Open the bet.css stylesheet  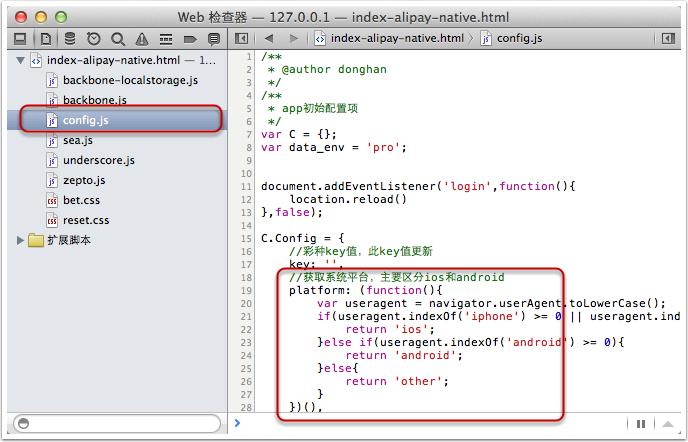pos(80,200)
